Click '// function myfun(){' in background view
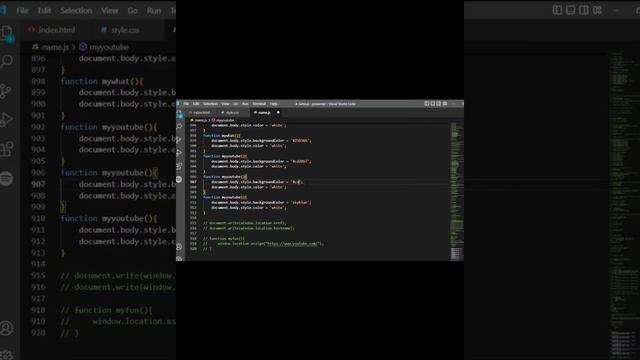Image resolution: width=640 pixels, height=360 pixels. pyautogui.click(x=107, y=310)
